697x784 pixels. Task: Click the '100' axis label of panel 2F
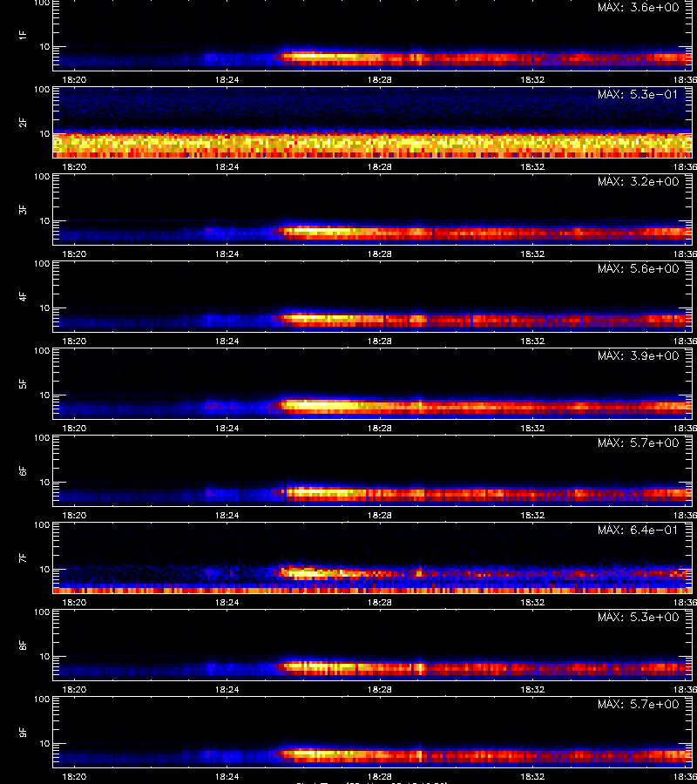(42, 90)
